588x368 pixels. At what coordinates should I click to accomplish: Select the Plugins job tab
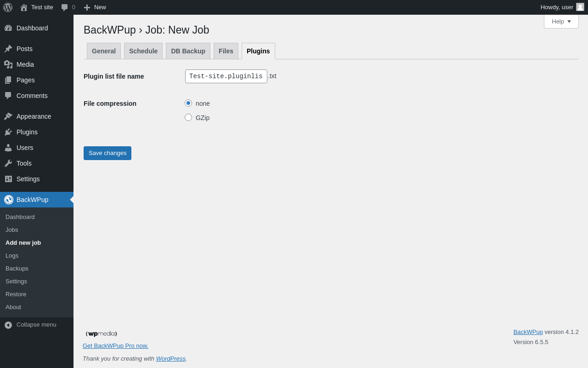point(258,51)
